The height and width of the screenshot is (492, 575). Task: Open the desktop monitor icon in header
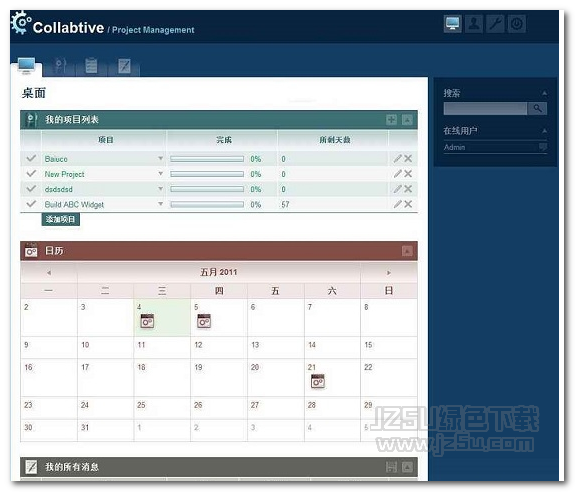coord(452,24)
